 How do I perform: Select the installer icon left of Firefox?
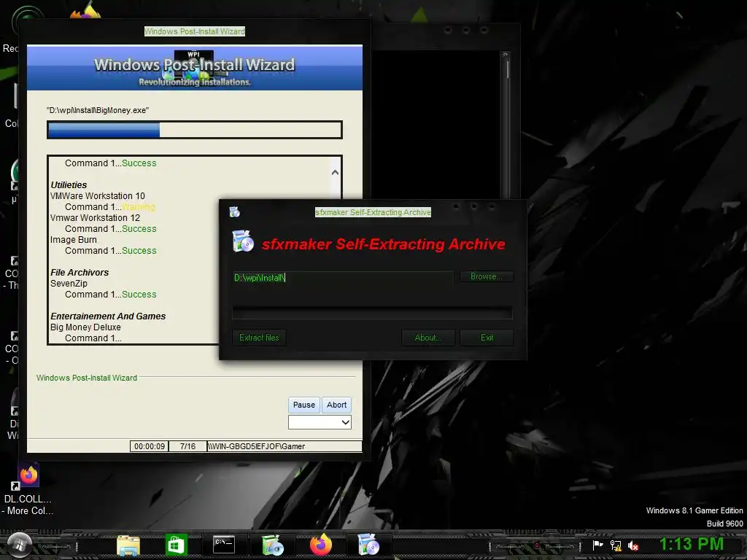pos(273,545)
